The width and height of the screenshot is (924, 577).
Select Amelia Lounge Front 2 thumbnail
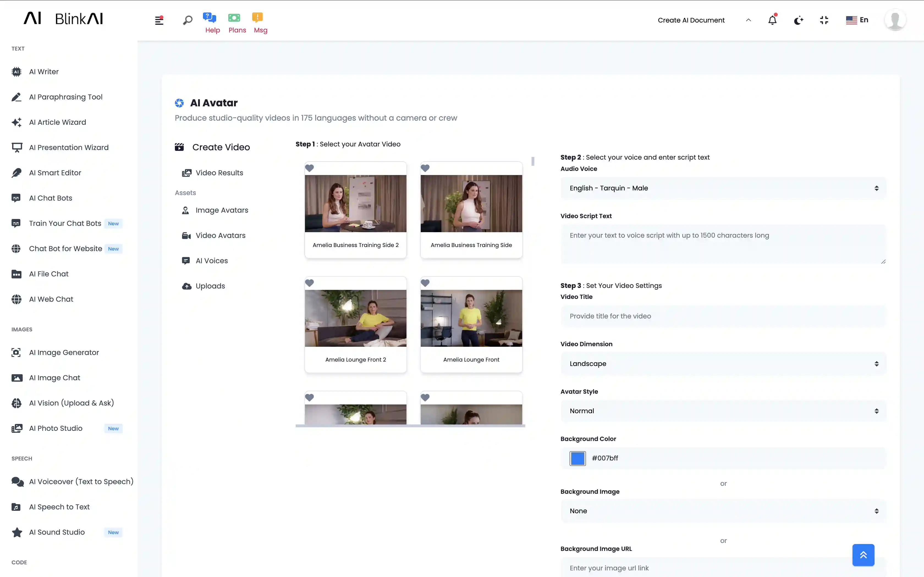356,318
